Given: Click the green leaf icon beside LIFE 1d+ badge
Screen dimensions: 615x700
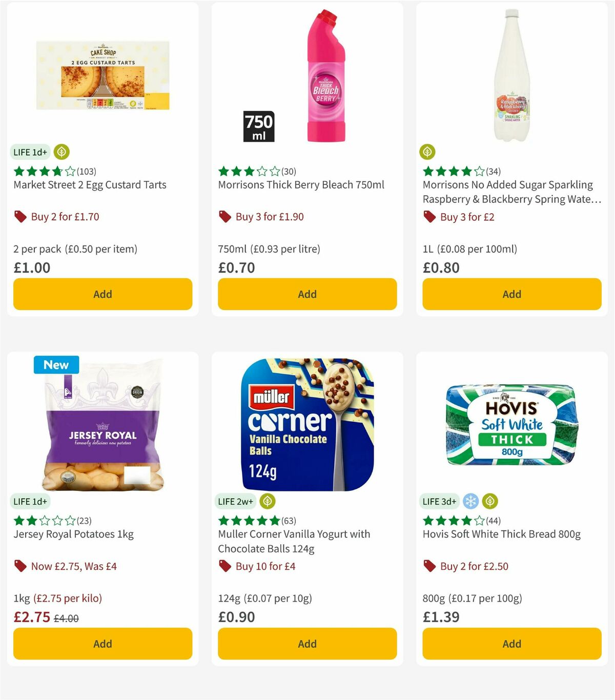Looking at the screenshot, I should pos(61,152).
